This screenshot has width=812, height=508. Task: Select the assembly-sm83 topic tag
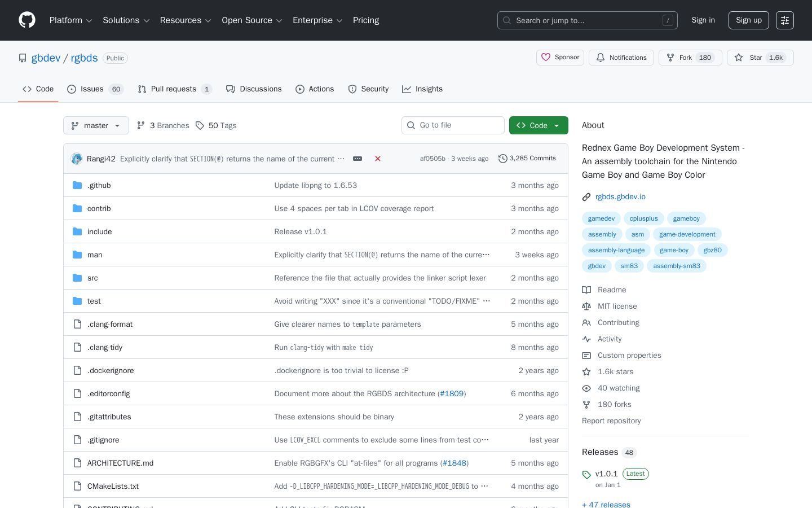coord(677,266)
